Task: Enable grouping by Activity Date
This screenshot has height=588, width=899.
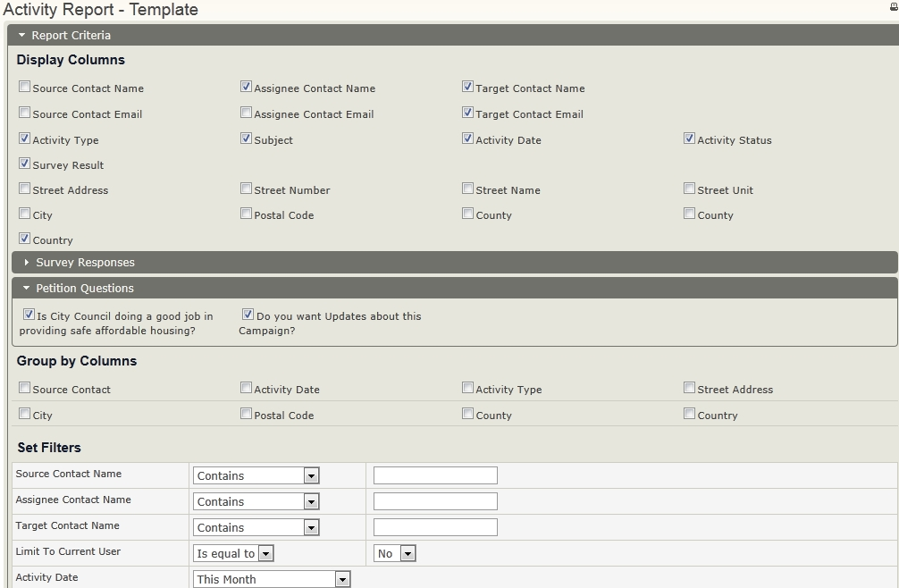Action: 247,389
